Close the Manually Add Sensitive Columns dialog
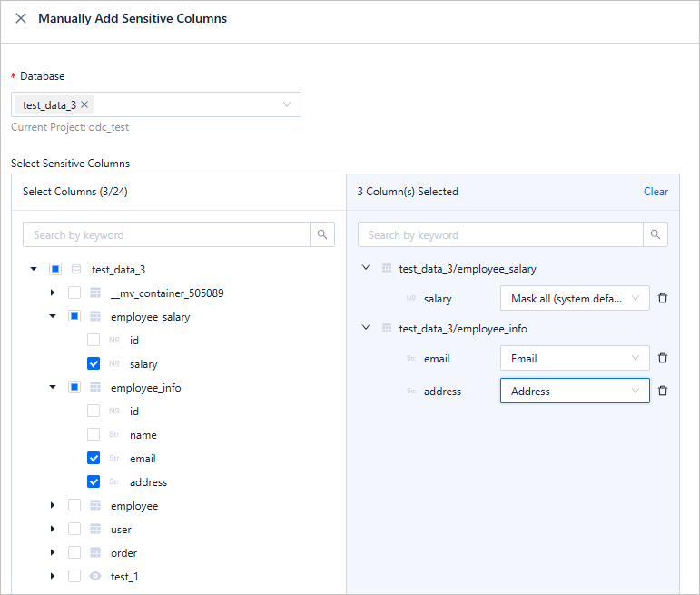The width and height of the screenshot is (700, 595). point(21,18)
